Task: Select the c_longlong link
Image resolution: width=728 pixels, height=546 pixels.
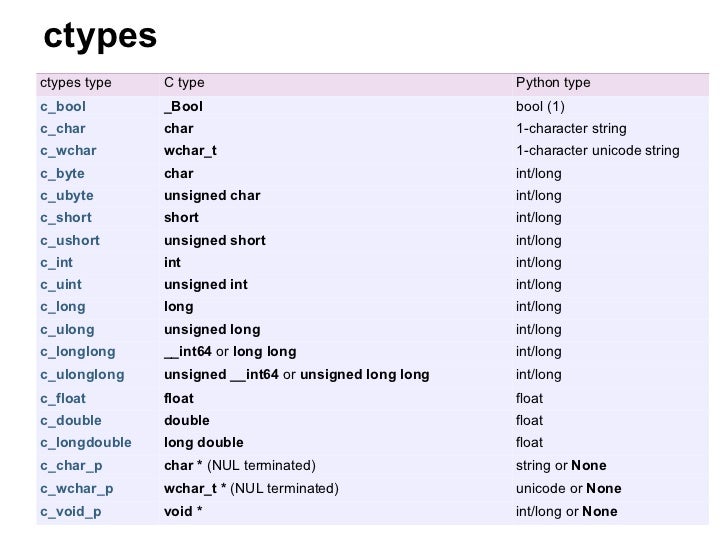Action: [78, 352]
